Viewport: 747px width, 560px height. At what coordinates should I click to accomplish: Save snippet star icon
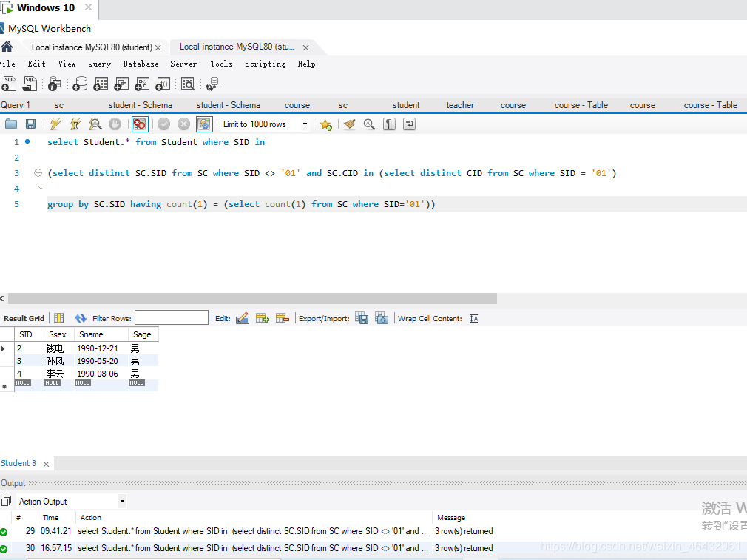coord(326,124)
